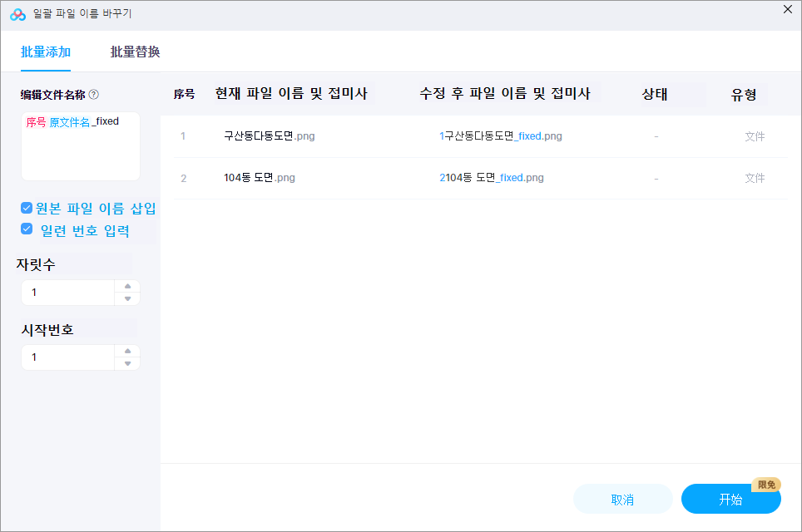This screenshot has width=802, height=532.
Task: Decrease the 자릿수 value
Action: [x=128, y=299]
